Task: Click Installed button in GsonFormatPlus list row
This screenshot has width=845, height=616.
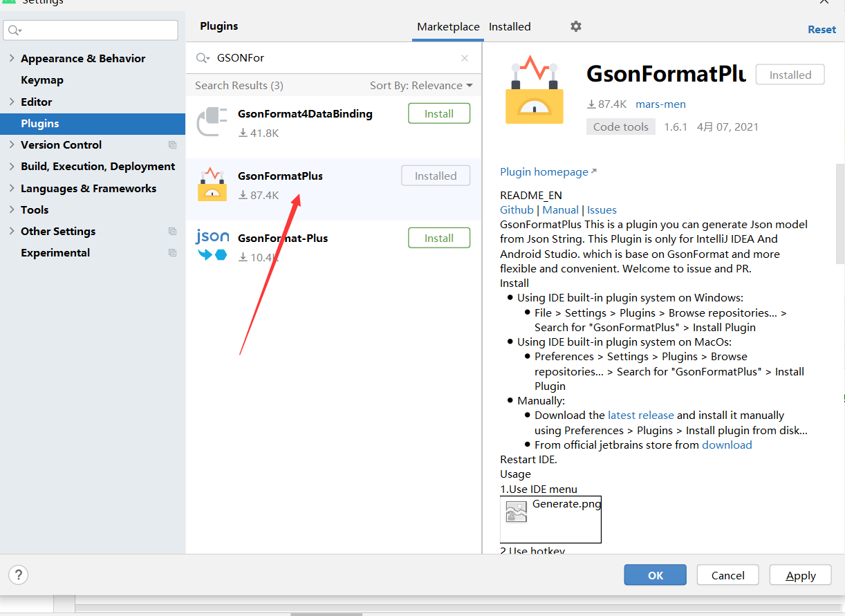Action: (x=436, y=176)
